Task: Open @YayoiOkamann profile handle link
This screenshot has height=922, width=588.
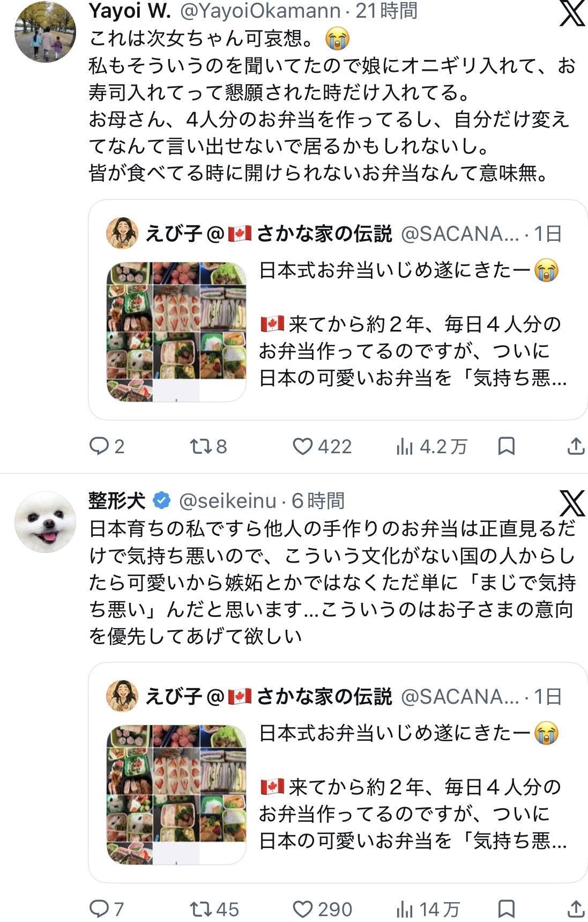Action: 260,10
